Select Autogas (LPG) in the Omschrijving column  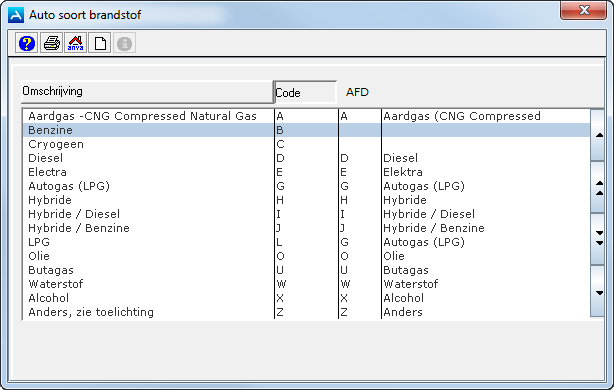[x=69, y=186]
